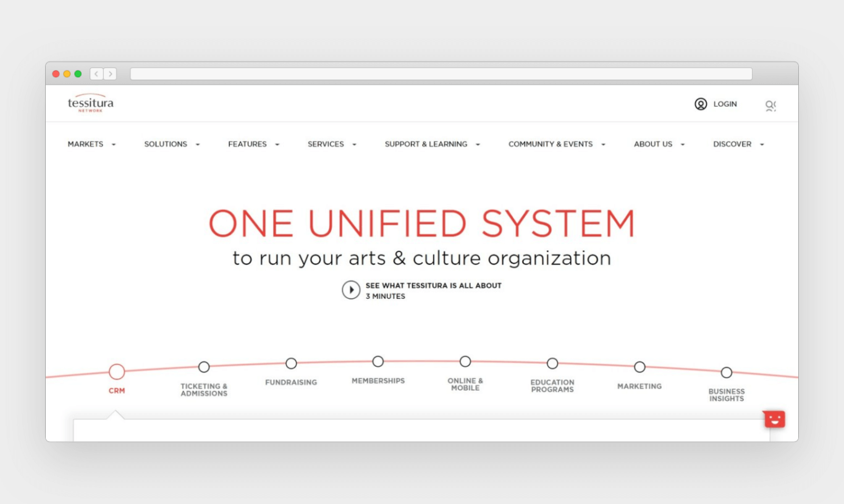Click the red close window button
The width and height of the screenshot is (844, 504).
[x=56, y=73]
